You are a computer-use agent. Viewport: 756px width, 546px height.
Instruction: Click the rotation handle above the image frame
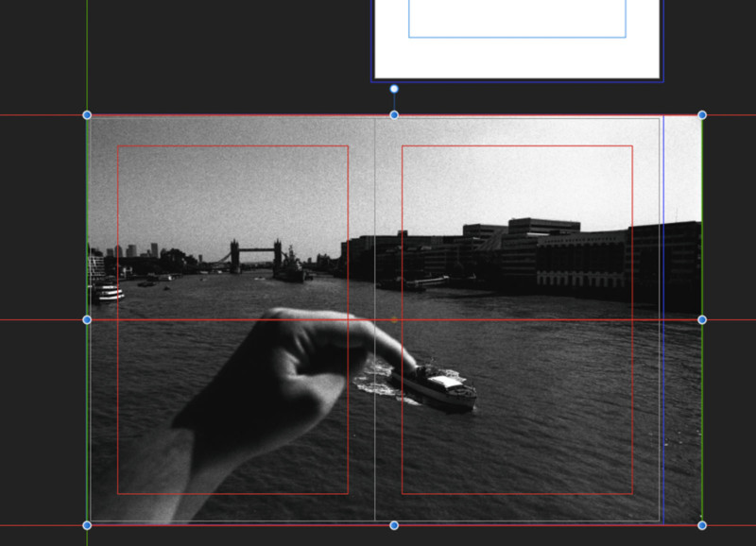(394, 89)
